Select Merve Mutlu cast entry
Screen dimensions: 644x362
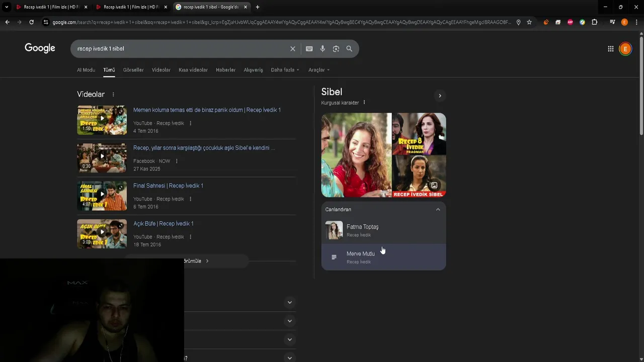[383, 257]
